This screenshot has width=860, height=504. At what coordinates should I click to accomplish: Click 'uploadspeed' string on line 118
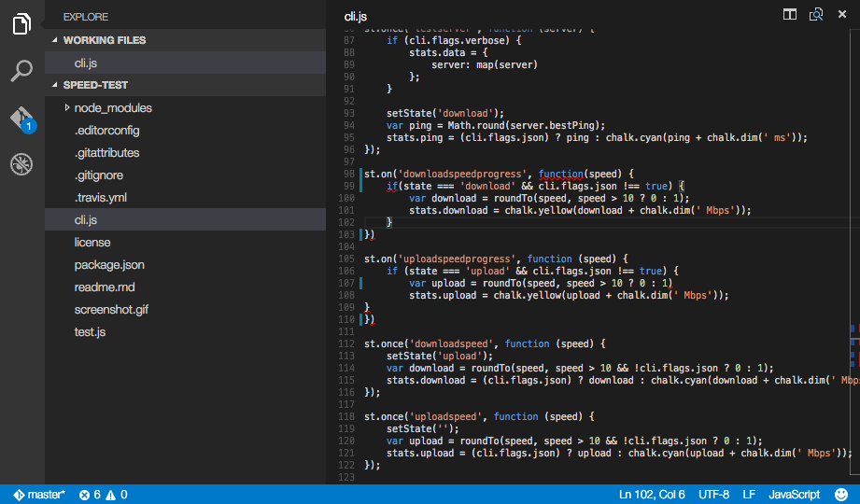tap(445, 417)
